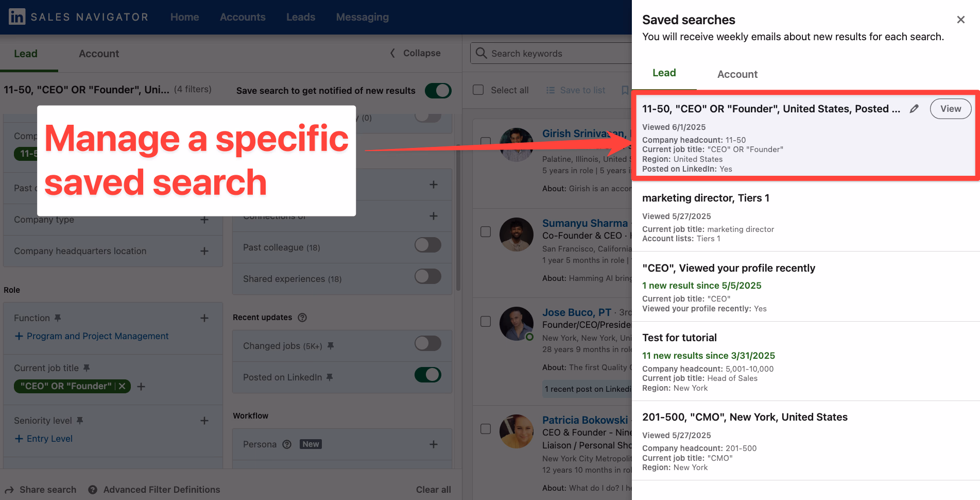Open Patricia Bokowski's profile link
The height and width of the screenshot is (500, 980).
(585, 420)
